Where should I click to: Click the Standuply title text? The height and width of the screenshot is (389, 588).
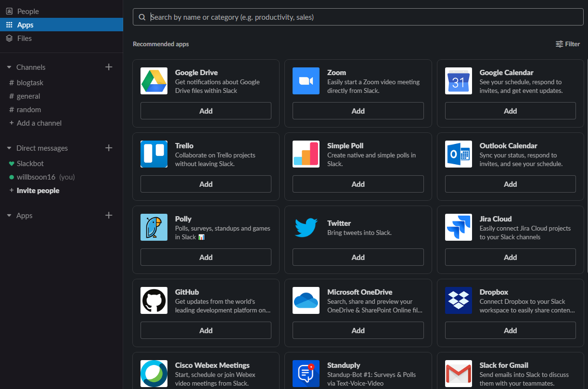[344, 365]
